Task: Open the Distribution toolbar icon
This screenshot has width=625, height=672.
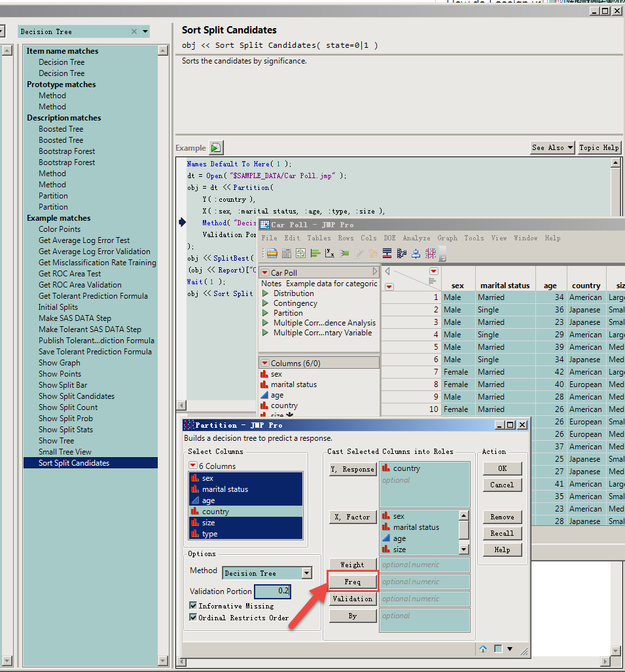Action: pyautogui.click(x=315, y=253)
